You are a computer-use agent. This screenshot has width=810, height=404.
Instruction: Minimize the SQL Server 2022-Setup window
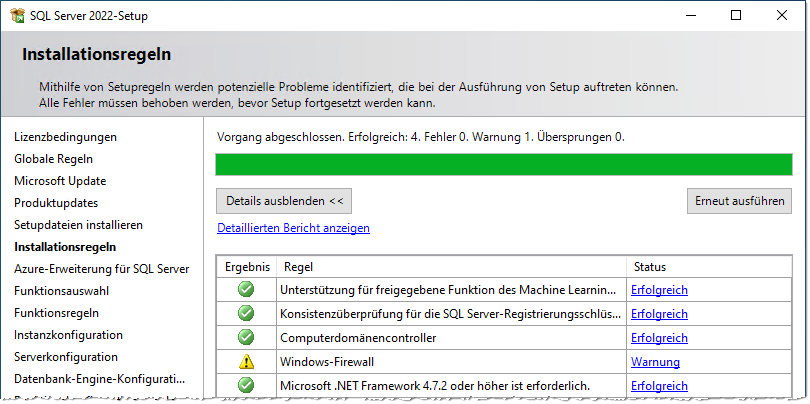(690, 15)
